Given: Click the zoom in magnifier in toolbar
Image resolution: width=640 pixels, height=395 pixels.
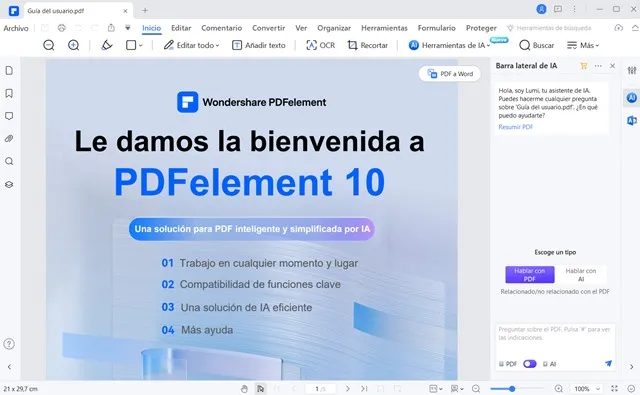Looking at the screenshot, I should [73, 45].
